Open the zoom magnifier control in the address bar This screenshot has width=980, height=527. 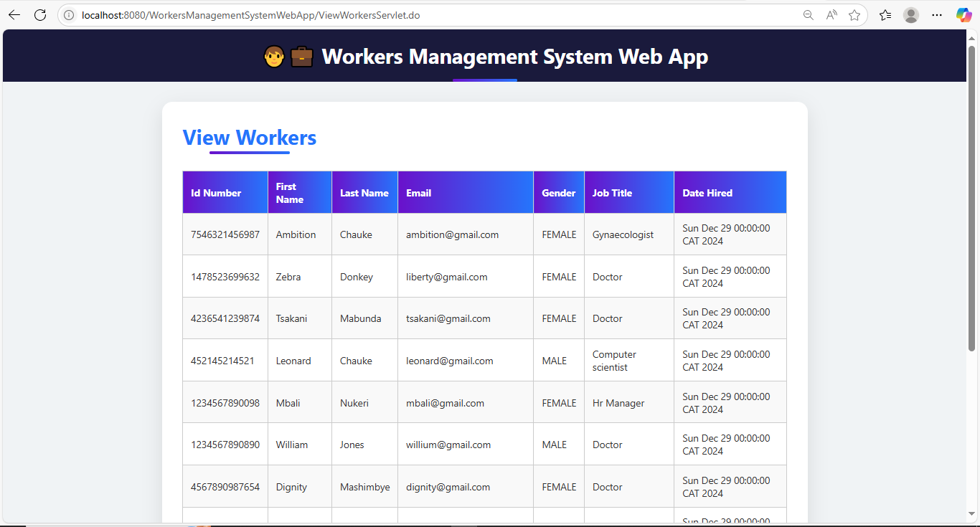pos(808,14)
